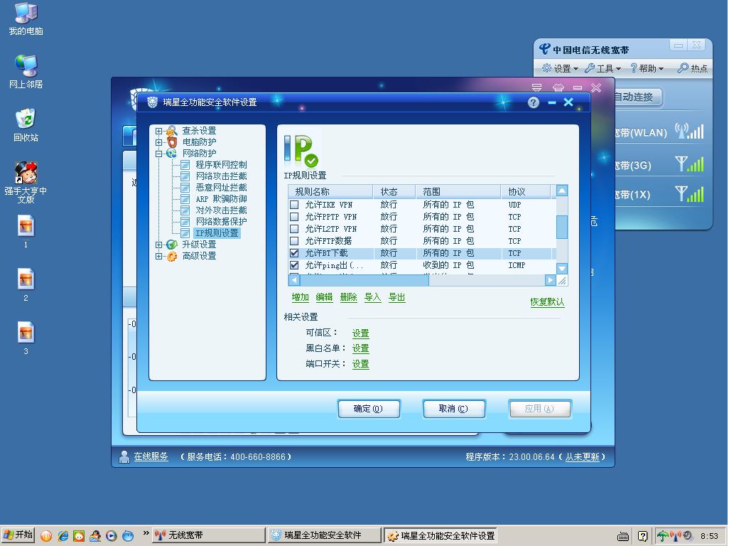Select 恶意网址拦截 in settings tree
Viewport: 756px width, 546px height.
[221, 187]
